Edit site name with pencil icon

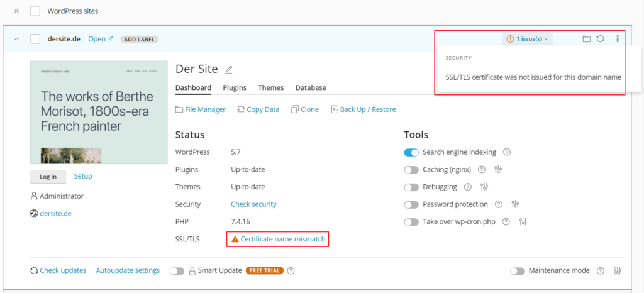point(229,70)
